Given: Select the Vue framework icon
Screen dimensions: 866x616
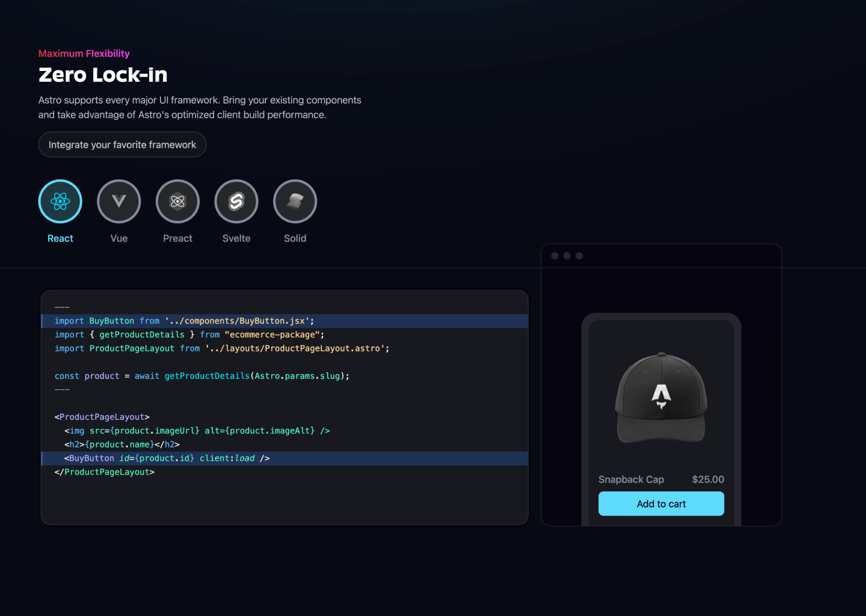Looking at the screenshot, I should tap(119, 202).
